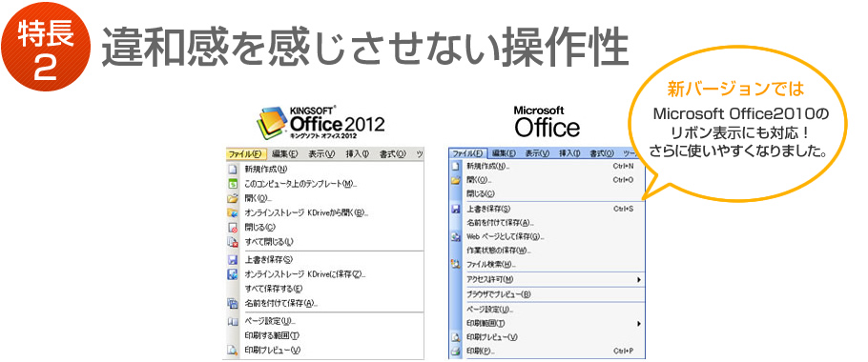Click the KINGSOFT Office 2012 logo
Viewport: 868px width, 362px height.
tap(320, 123)
